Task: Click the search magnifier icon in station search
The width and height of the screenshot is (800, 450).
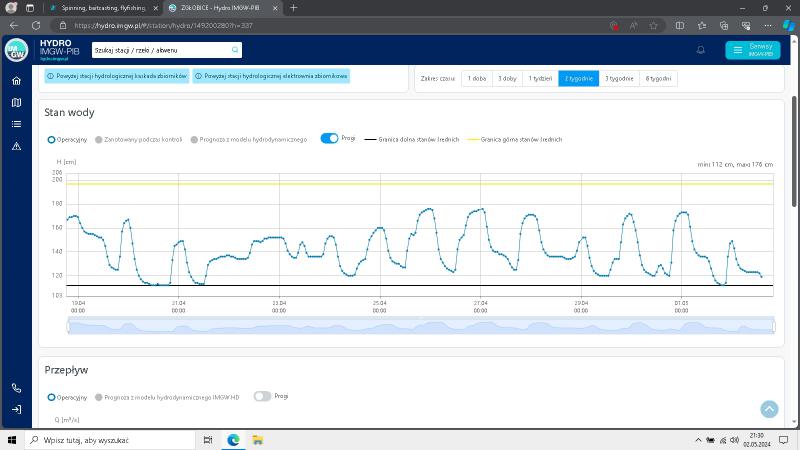Action: [x=235, y=49]
